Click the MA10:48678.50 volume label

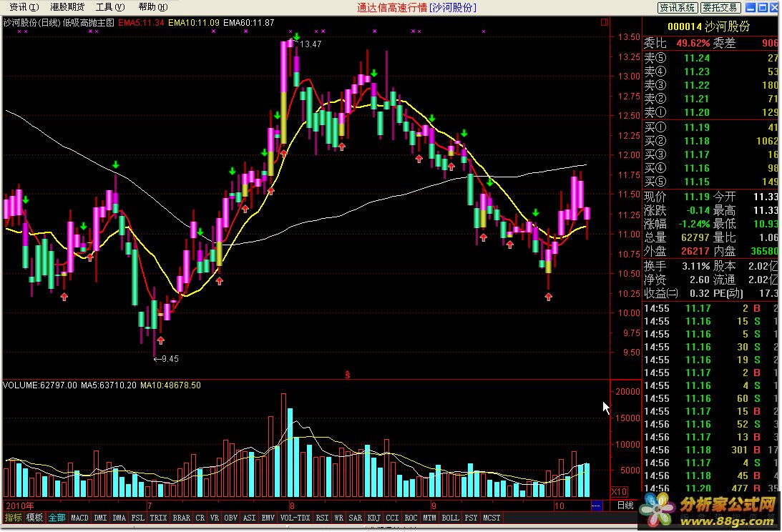click(170, 385)
